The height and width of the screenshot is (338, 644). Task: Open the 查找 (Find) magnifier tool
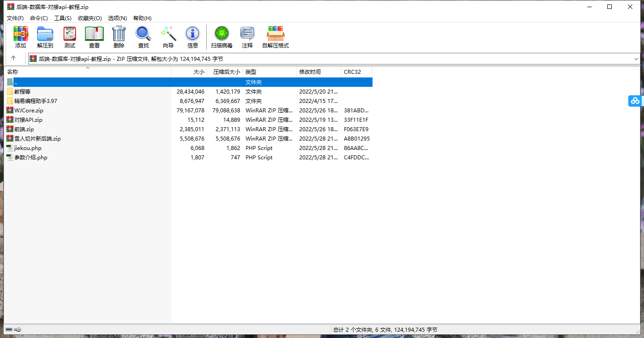[x=144, y=37]
